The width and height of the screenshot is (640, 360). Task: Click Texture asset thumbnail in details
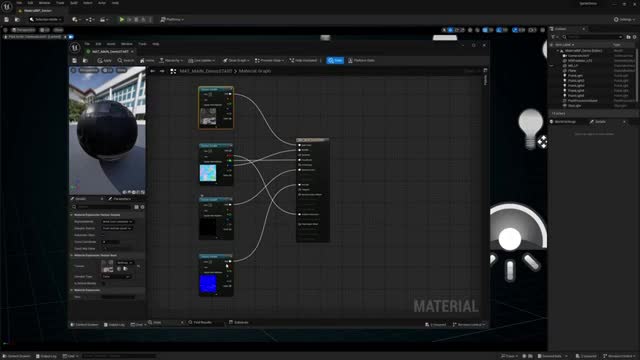click(107, 266)
